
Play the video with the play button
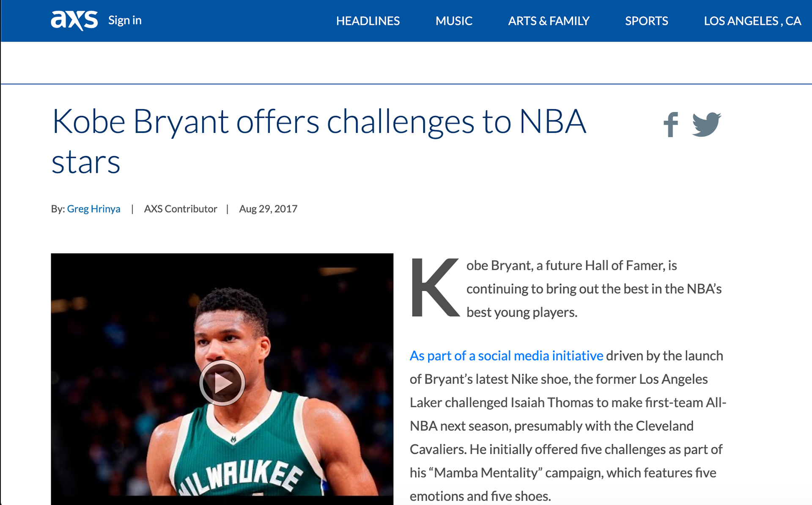[x=222, y=383]
